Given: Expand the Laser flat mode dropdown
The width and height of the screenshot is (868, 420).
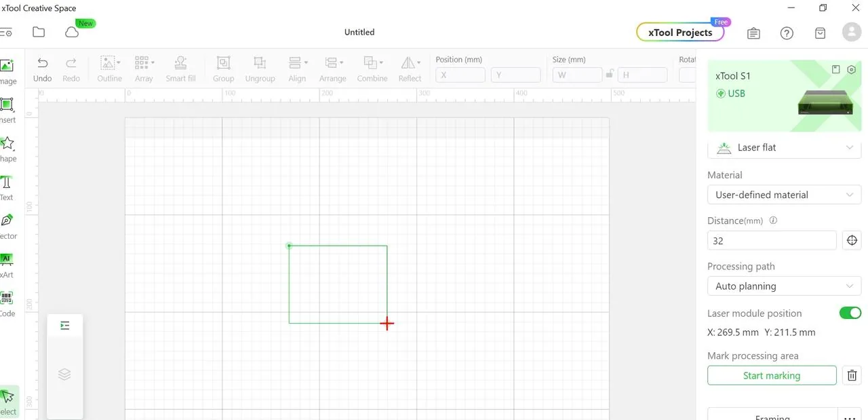Looking at the screenshot, I should click(785, 147).
